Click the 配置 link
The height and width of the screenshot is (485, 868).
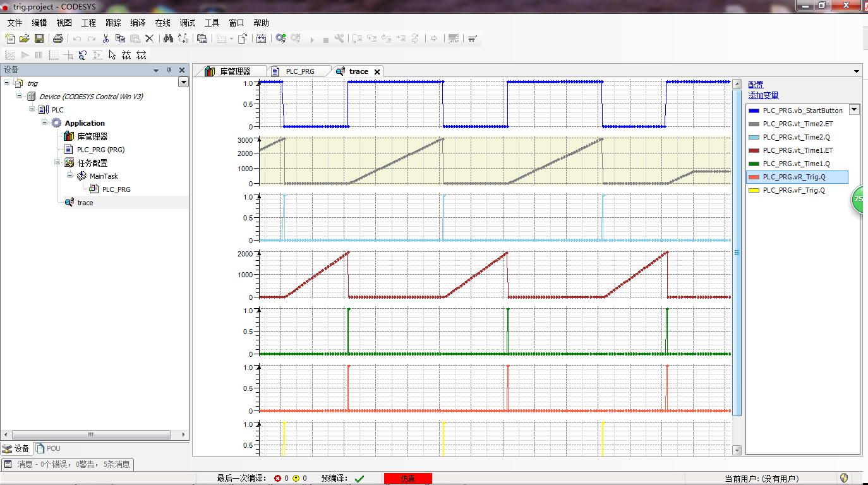pyautogui.click(x=756, y=85)
